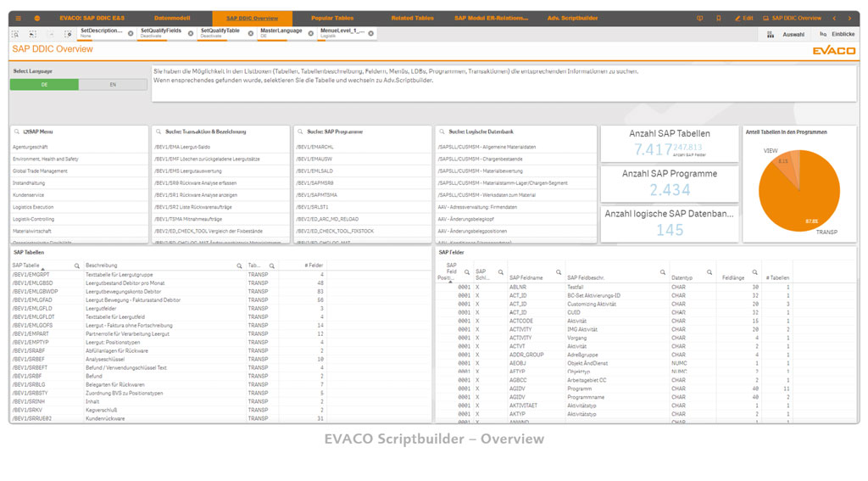
Task: Open the hamburger navigation menu
Action: [x=19, y=19]
